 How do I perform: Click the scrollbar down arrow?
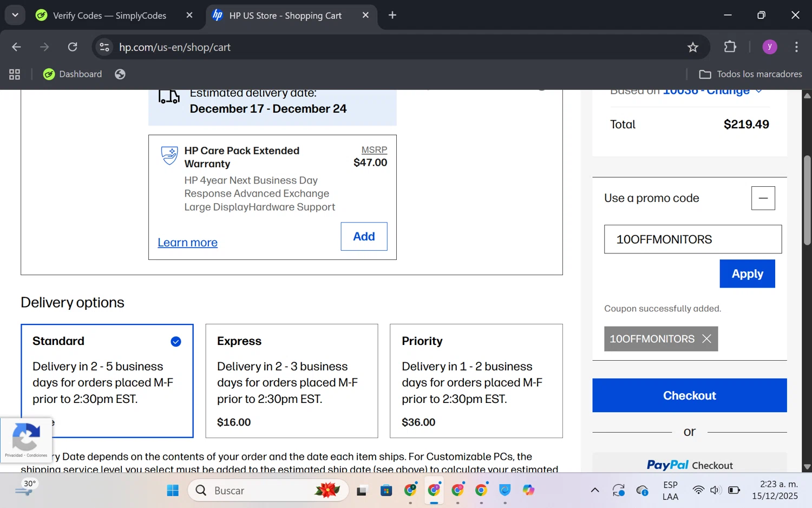pos(807,467)
